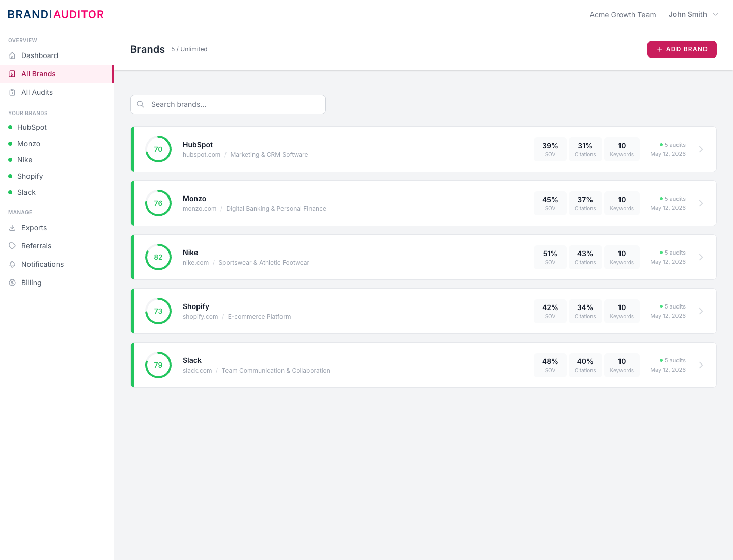The width and height of the screenshot is (733, 560).
Task: Click HubSpot 31% Citations stat
Action: [x=585, y=149]
